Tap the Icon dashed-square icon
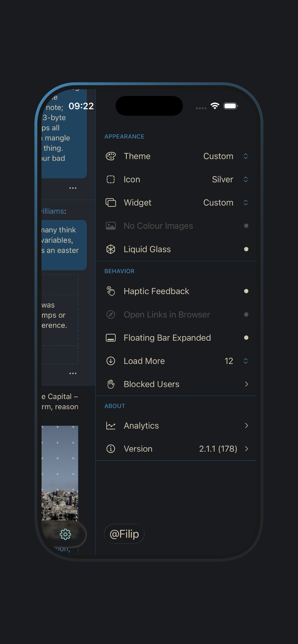This screenshot has height=644, width=298. click(111, 179)
